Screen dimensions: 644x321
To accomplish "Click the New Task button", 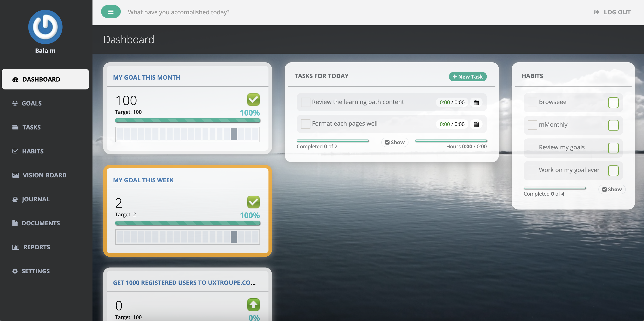I will [468, 77].
